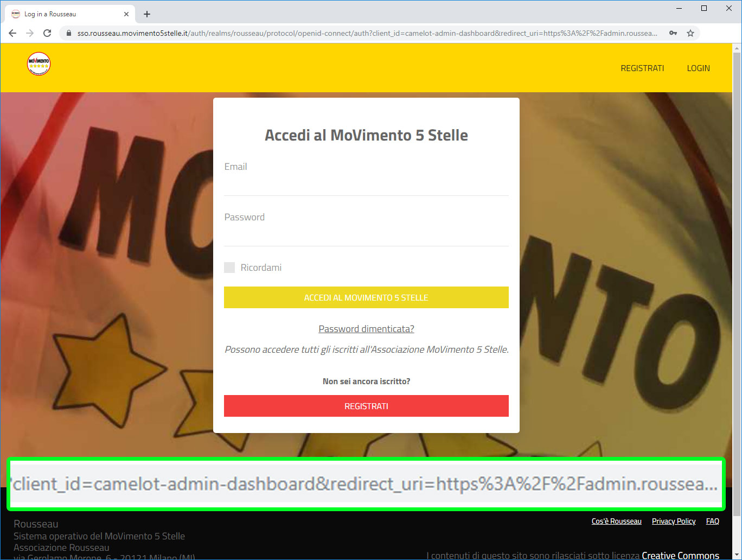Click the 'Accedi al MoVimento 5 Stelle' heading

[x=366, y=135]
